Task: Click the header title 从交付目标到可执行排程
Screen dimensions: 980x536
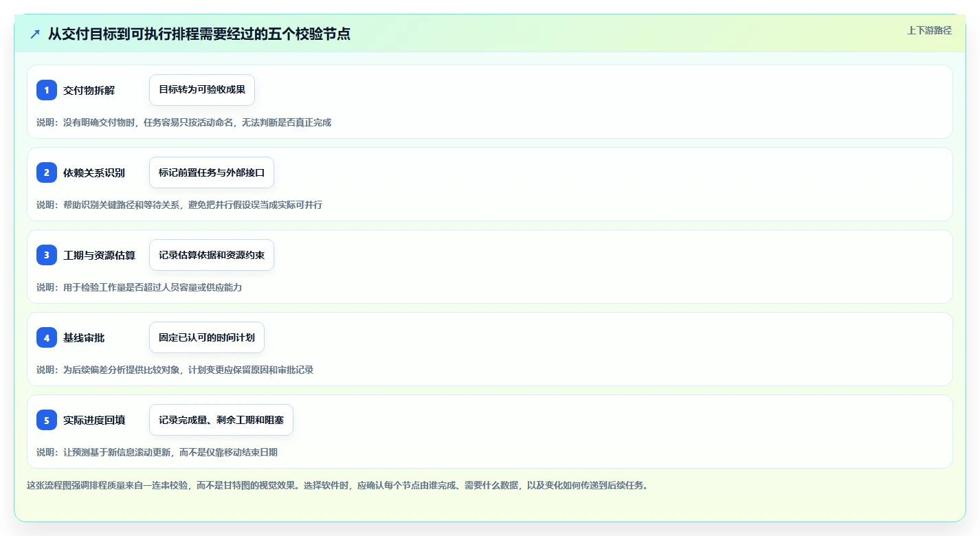Action: point(199,34)
